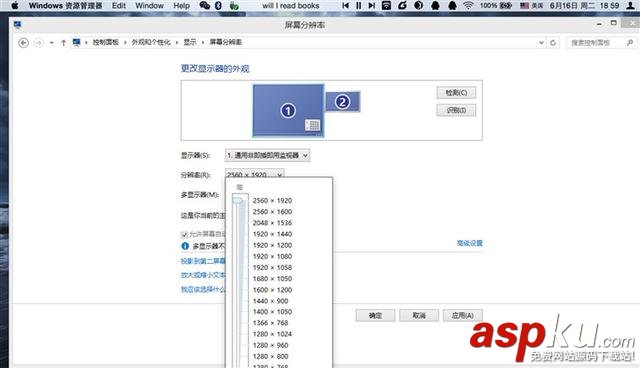Choose 1366 × 768 resolution
Viewport: 640px width, 368px height.
[x=270, y=323]
